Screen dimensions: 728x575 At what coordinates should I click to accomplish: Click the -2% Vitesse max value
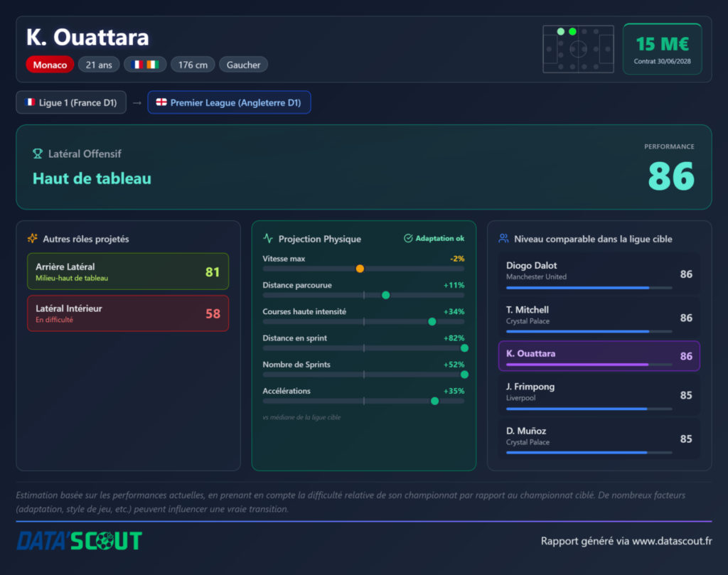point(457,259)
